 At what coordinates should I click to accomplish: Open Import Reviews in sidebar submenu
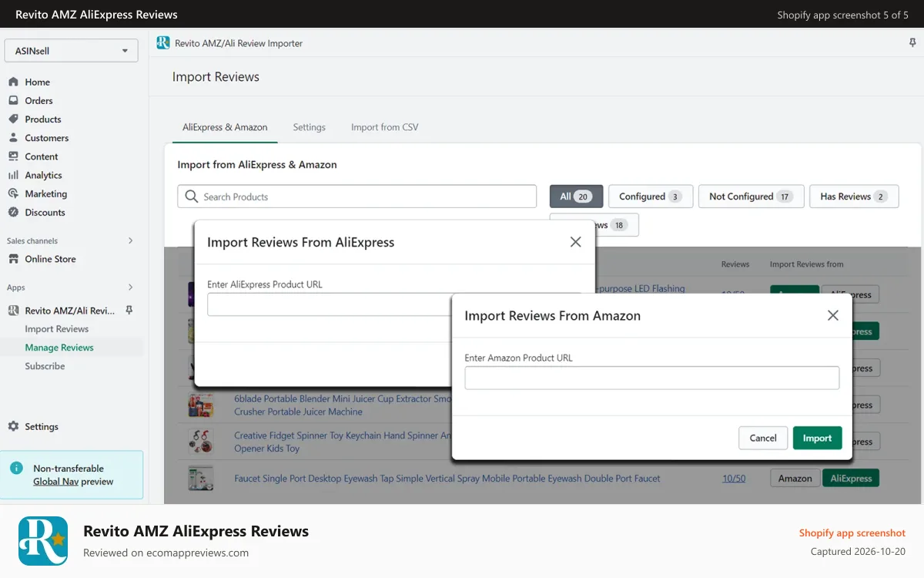pos(57,329)
